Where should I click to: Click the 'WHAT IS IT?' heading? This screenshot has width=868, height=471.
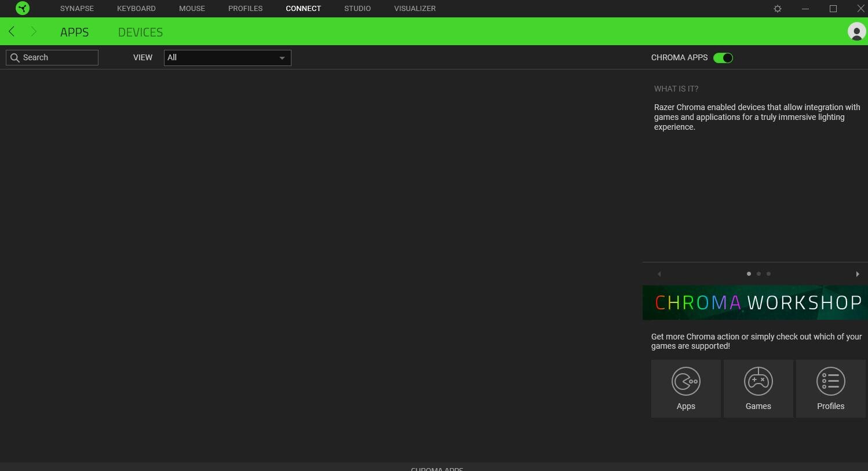676,89
